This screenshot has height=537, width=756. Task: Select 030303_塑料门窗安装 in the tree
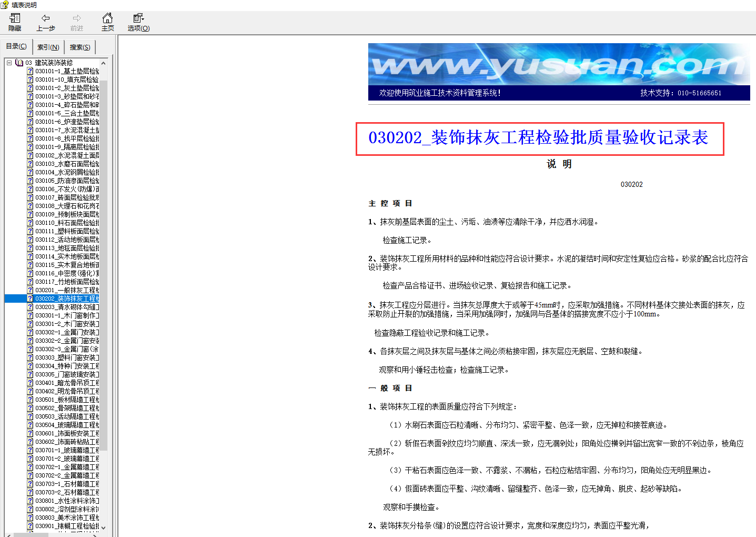pyautogui.click(x=67, y=357)
